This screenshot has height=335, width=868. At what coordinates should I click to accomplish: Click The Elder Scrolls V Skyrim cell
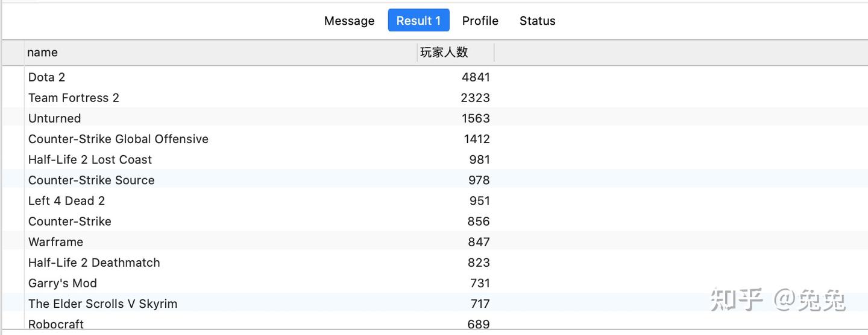(x=102, y=304)
